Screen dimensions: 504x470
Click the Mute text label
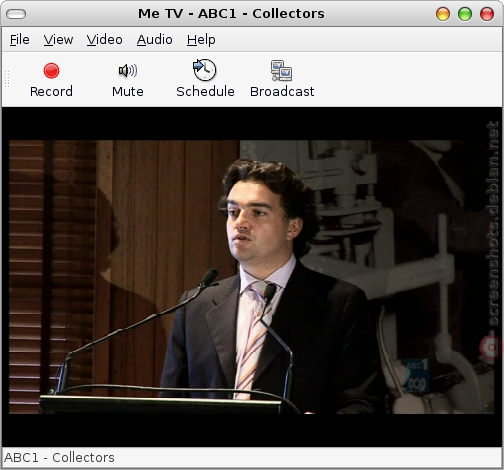click(128, 91)
